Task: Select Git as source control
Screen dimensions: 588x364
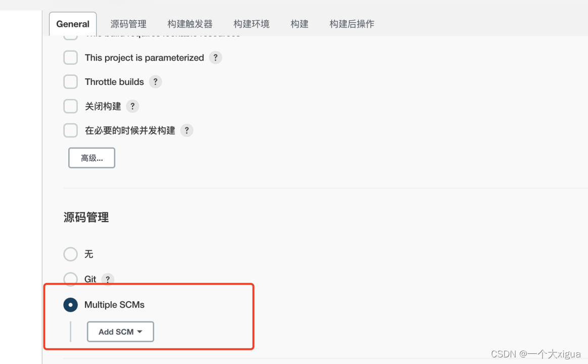Action: (x=70, y=279)
